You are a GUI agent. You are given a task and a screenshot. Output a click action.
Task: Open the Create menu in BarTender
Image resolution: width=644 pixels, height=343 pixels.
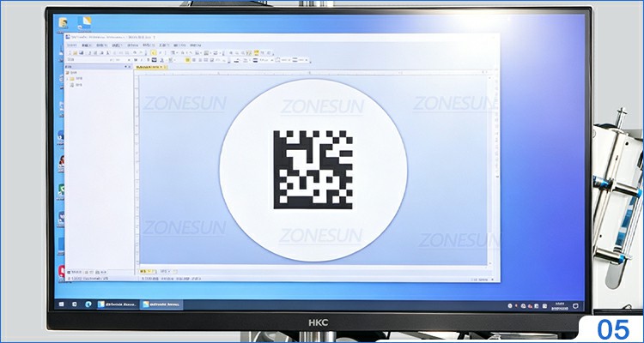117,45
